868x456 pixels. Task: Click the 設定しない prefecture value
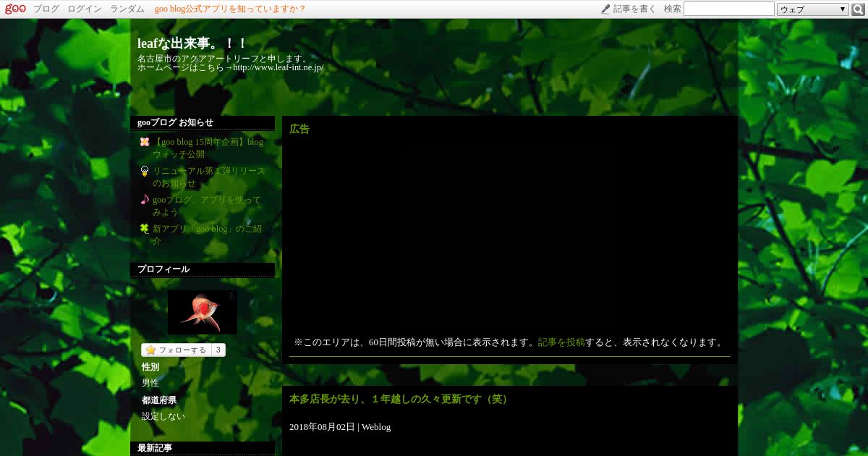163,416
